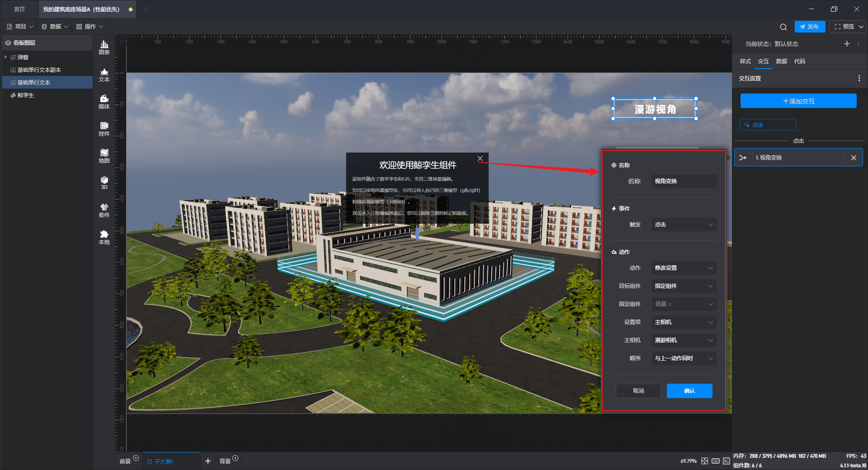Open the 项目 project menu
868x470 pixels.
point(20,27)
